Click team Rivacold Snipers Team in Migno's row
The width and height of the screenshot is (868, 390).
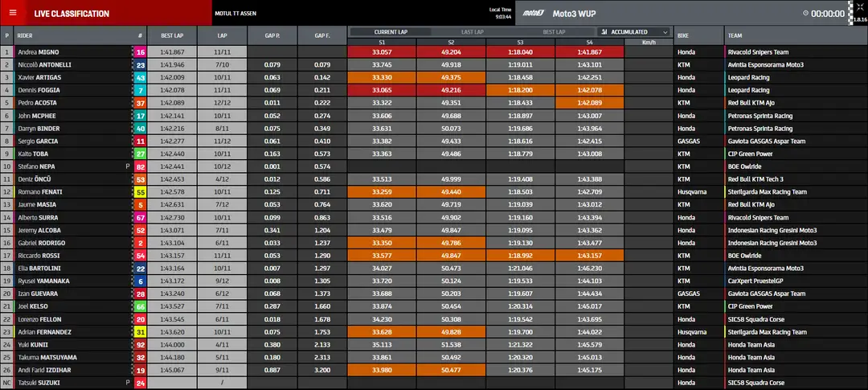coord(759,52)
